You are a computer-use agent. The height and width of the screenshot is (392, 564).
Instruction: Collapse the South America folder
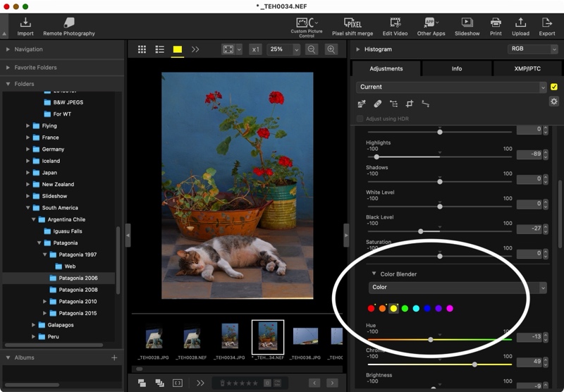[x=27, y=207]
